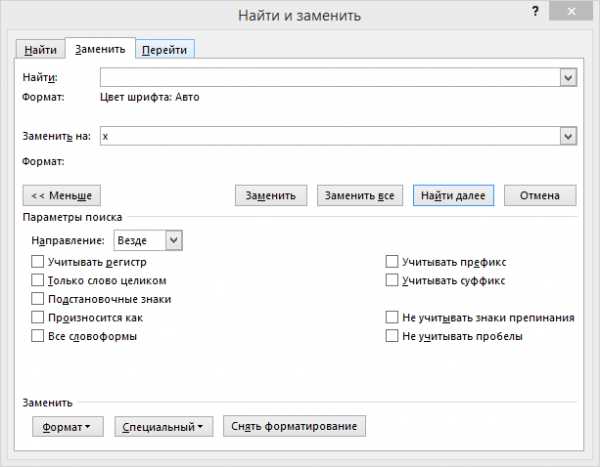Check Только слово целиком option

pyautogui.click(x=38, y=280)
